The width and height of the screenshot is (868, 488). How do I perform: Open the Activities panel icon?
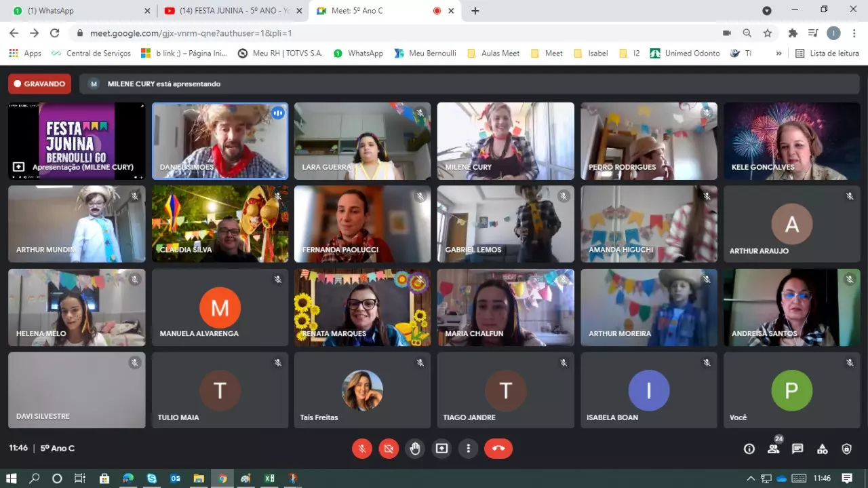click(x=822, y=449)
